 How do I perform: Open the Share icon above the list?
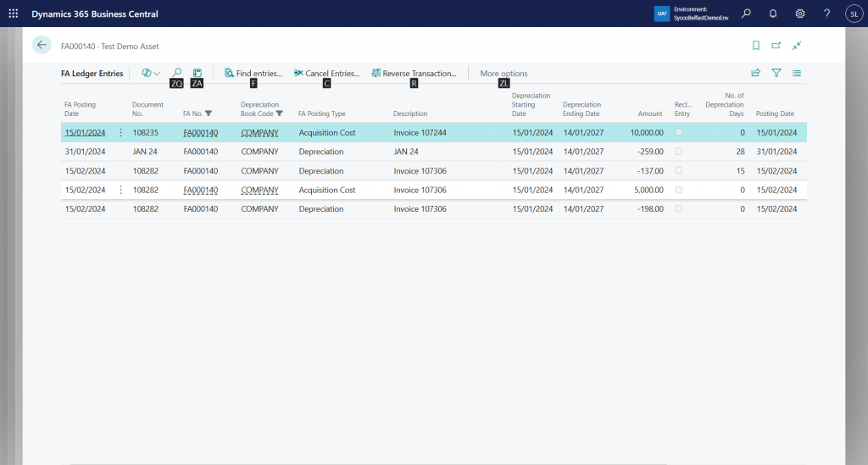tap(756, 74)
